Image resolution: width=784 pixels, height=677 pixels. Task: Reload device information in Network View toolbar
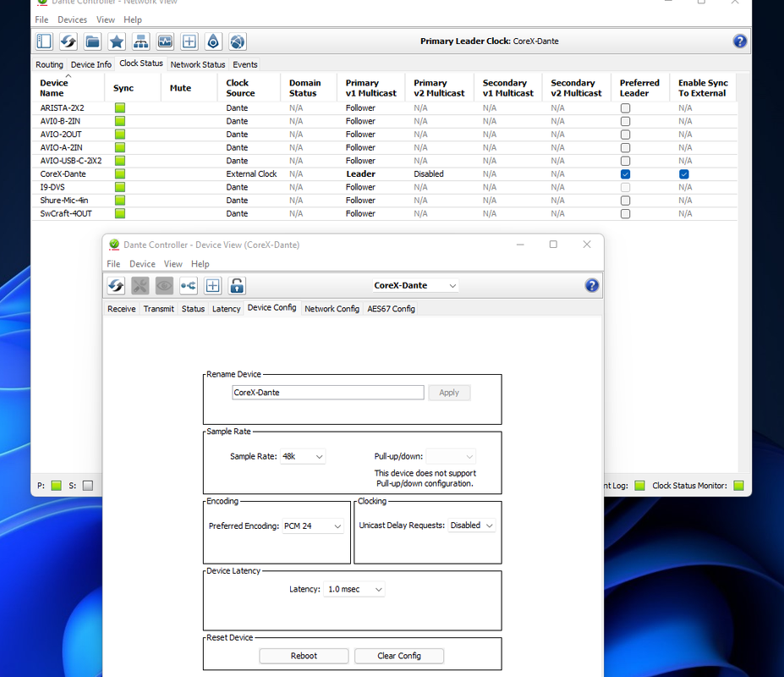68,41
